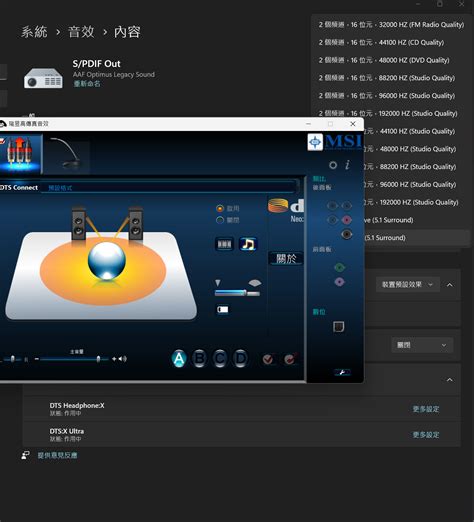Screen dimensions: 474x522
Task: Toggle the white switch in DTS Connect panel
Action: 223,310
